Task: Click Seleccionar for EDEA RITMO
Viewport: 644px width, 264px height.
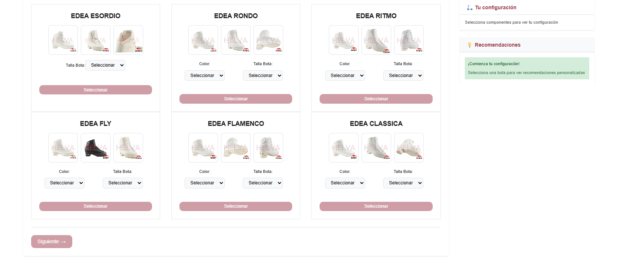Action: click(x=376, y=99)
